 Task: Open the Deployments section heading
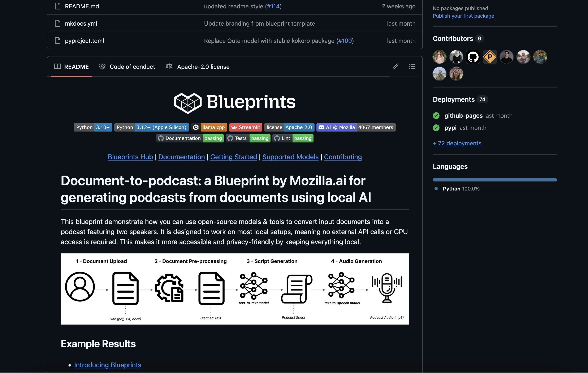coord(453,99)
